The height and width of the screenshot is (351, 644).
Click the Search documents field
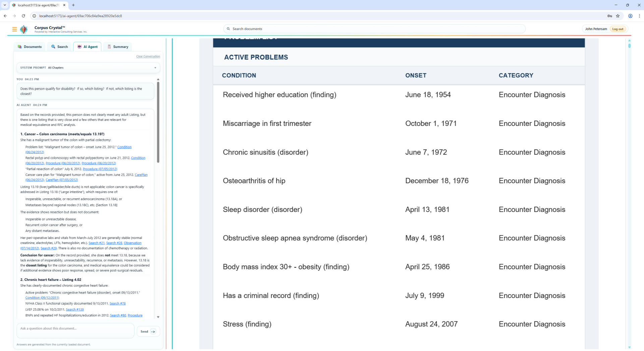coord(374,29)
